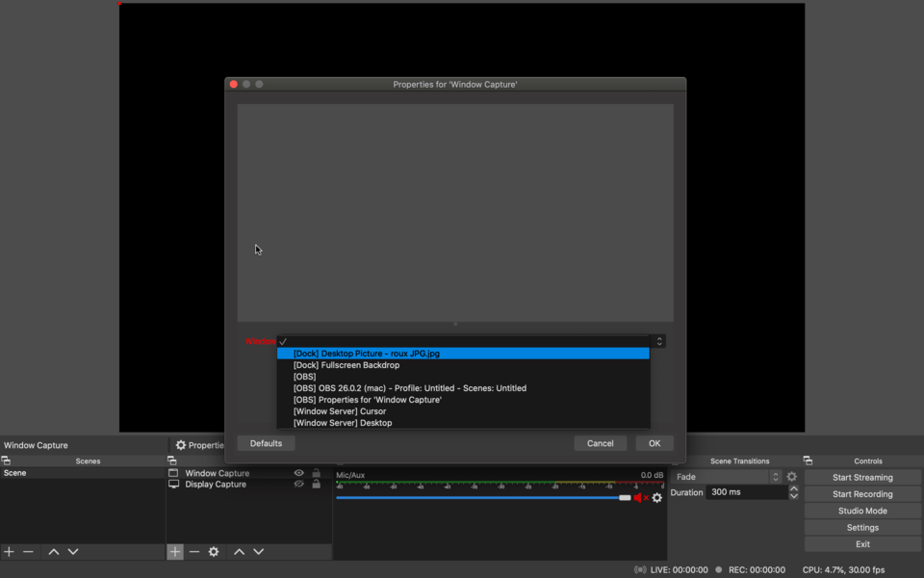This screenshot has height=578, width=924.
Task: Add a new scene with plus icon
Action: pyautogui.click(x=9, y=552)
